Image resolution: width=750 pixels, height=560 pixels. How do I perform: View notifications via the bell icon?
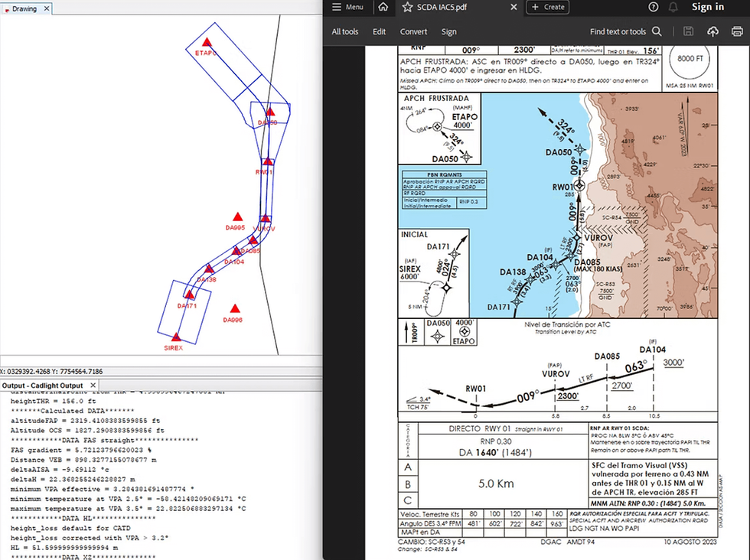[x=672, y=7]
